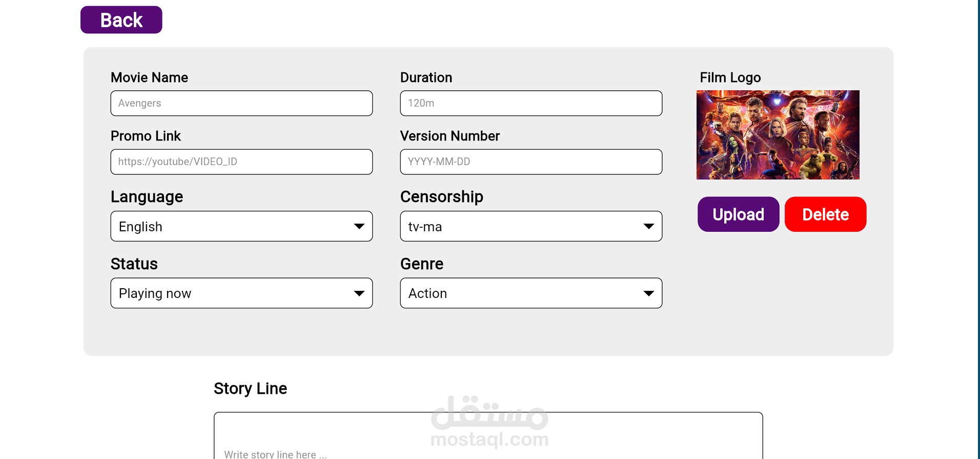Expand the Genre dropdown showing Action
Viewport: 980px width, 459px height.
tap(531, 293)
